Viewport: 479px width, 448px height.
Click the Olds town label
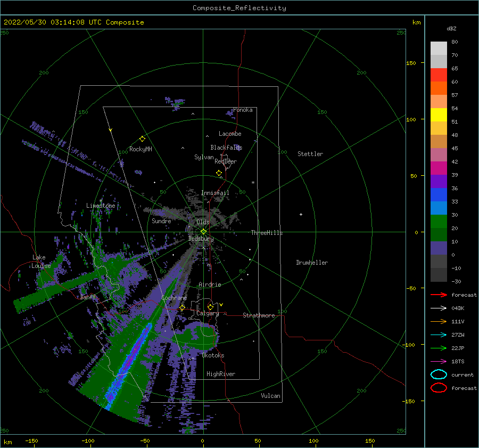point(203,222)
